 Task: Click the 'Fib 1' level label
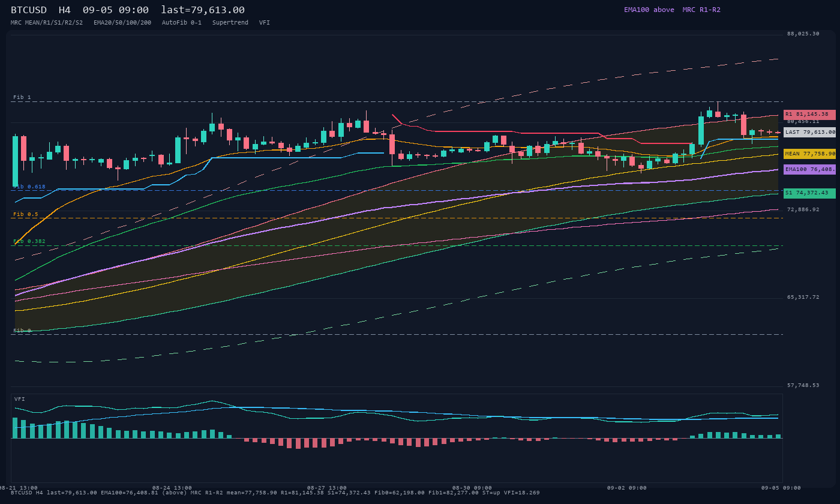(22, 97)
